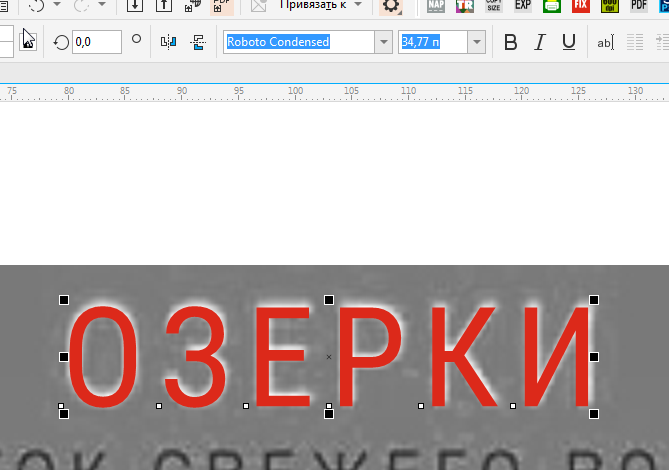Click the center X marker of selection

(x=329, y=357)
